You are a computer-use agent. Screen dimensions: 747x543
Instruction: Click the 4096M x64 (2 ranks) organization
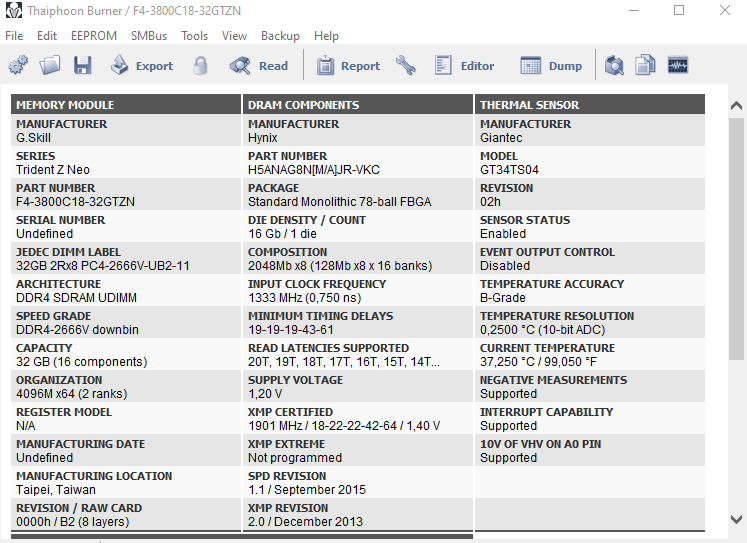[71, 394]
